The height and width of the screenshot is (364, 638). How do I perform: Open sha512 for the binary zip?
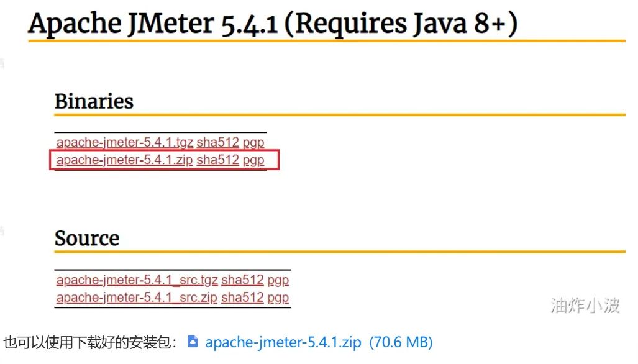tap(217, 160)
